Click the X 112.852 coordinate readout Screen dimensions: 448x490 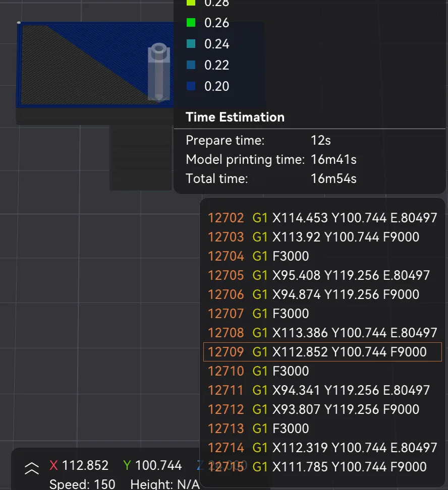[79, 465]
